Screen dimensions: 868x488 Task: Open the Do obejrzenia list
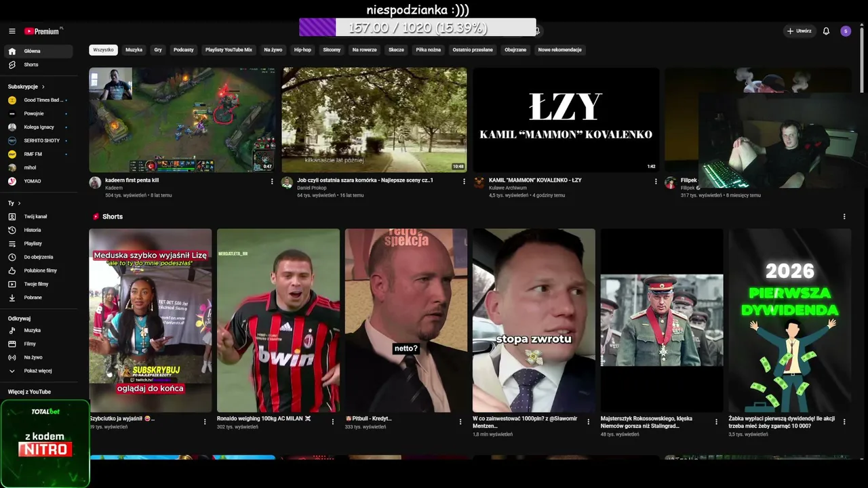coord(39,258)
